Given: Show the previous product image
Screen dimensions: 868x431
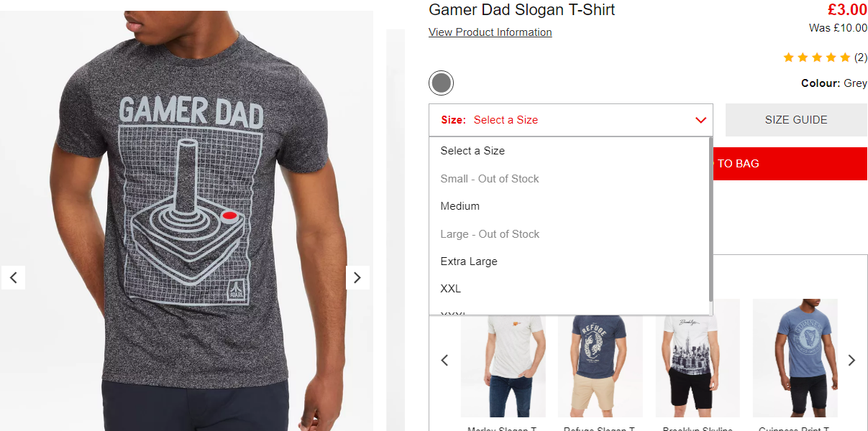Looking at the screenshot, I should 13,277.
